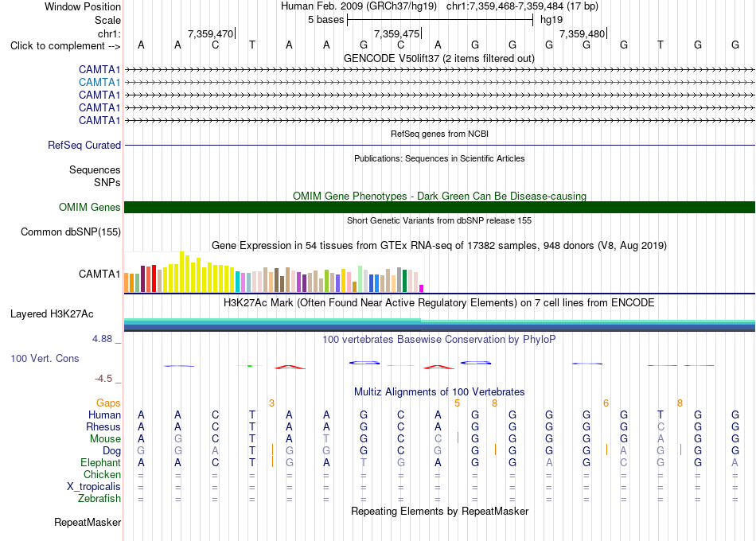Screen dimensions: 756x541
Task: Select the Mouse alignment row label
Action: 105,439
